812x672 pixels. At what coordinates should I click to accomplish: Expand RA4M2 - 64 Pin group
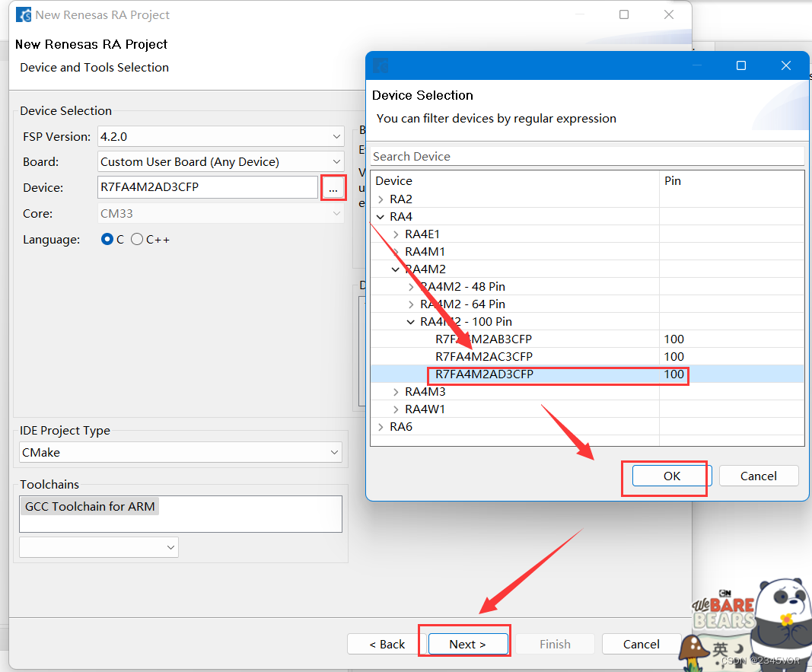point(411,304)
